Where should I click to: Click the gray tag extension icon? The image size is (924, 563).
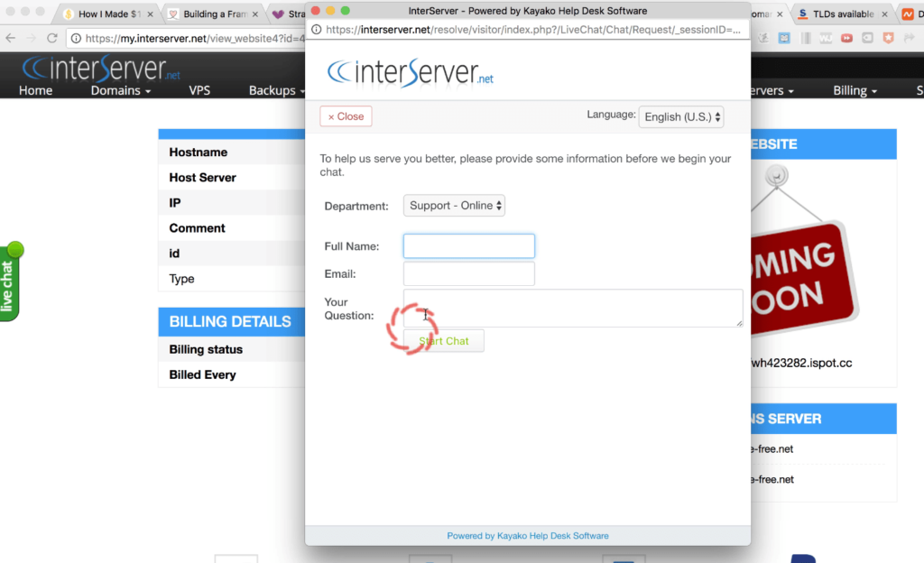point(867,38)
